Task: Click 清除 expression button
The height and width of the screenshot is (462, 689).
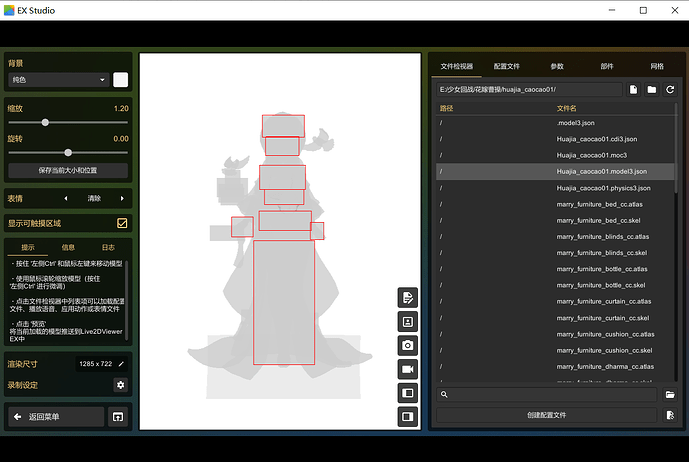Action: pyautogui.click(x=94, y=198)
